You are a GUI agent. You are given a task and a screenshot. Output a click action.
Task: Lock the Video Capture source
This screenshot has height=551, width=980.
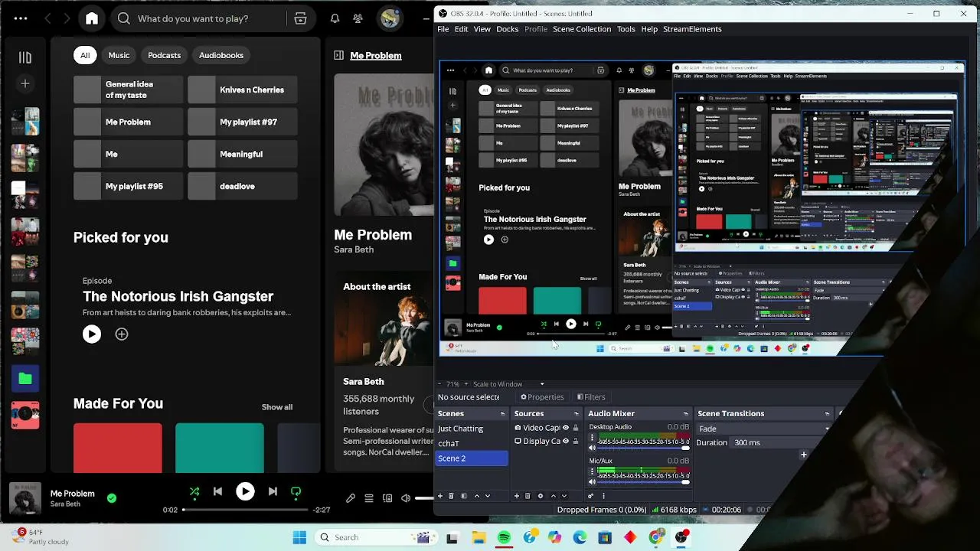point(576,428)
